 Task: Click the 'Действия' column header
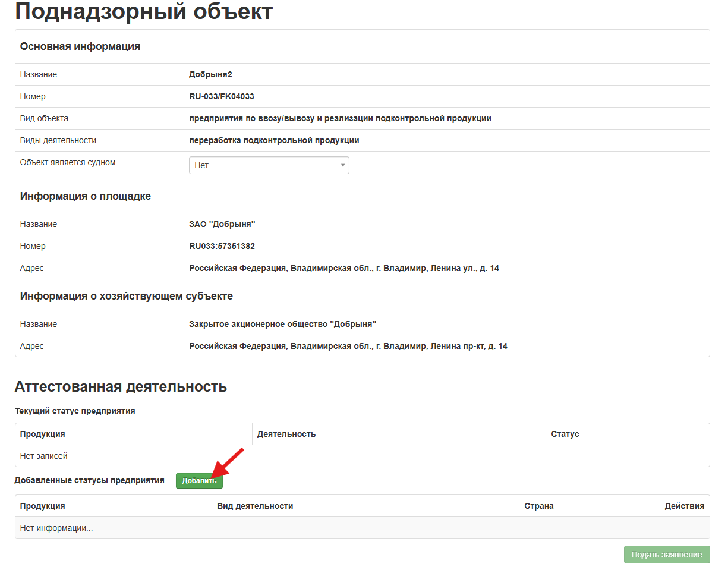684,506
